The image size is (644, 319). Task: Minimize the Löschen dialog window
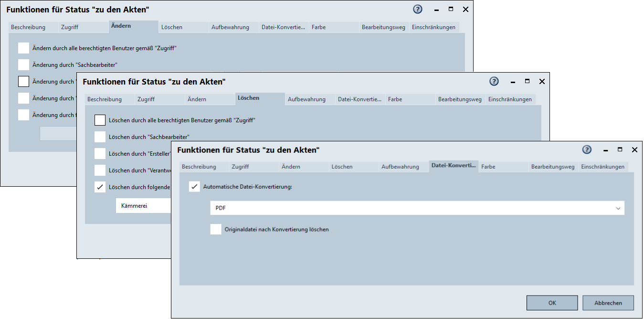(512, 82)
